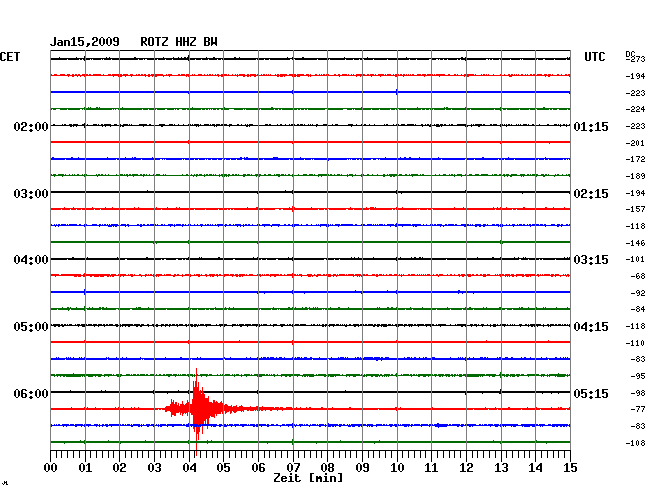Click minute tick label 04

click(x=189, y=468)
